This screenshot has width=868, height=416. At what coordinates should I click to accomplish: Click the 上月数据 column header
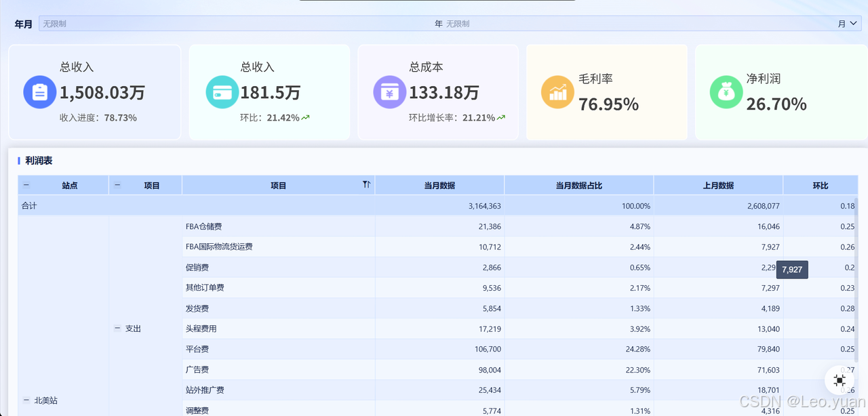pos(719,185)
